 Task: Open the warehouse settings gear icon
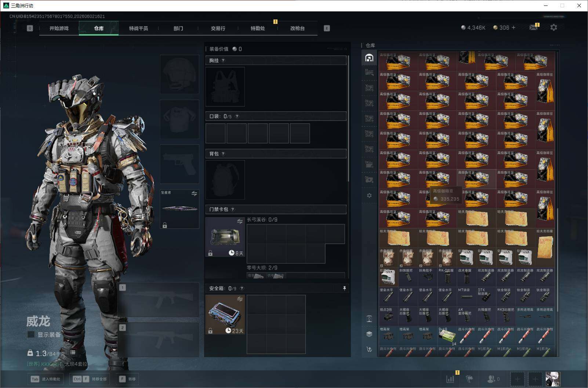pyautogui.click(x=369, y=195)
